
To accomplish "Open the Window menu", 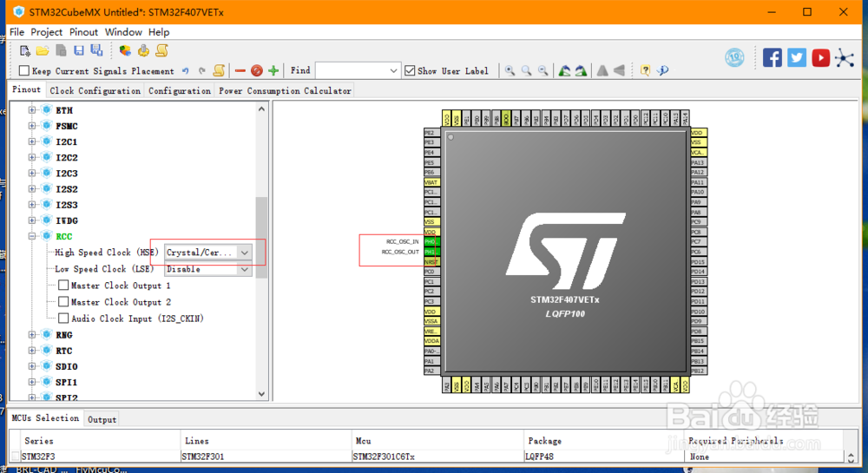I will pos(123,32).
